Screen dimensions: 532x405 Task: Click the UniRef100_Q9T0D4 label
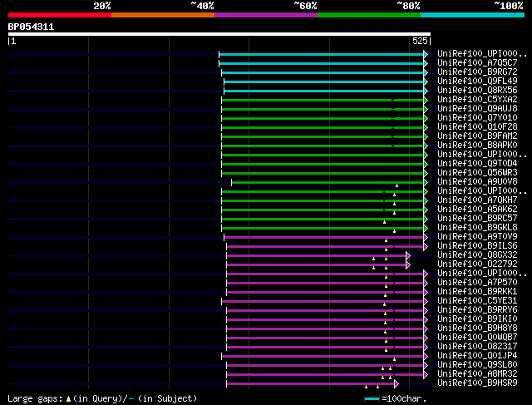coord(477,164)
